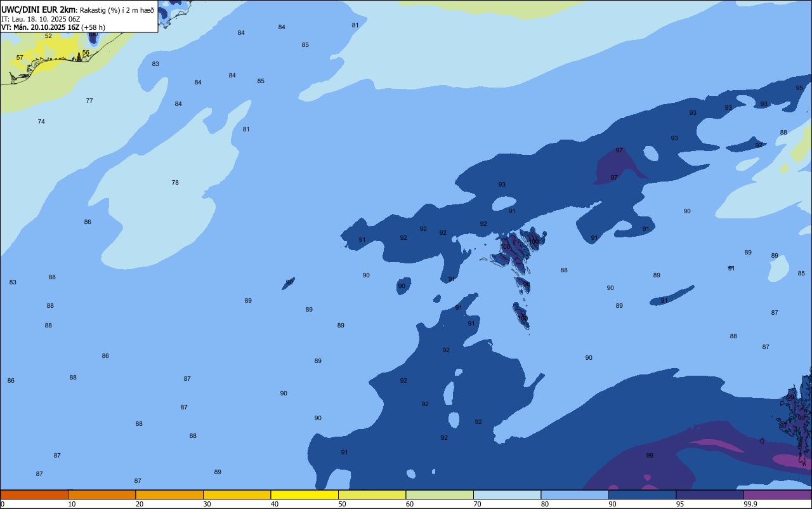Click the map value '78' in pale blue area

175,183
